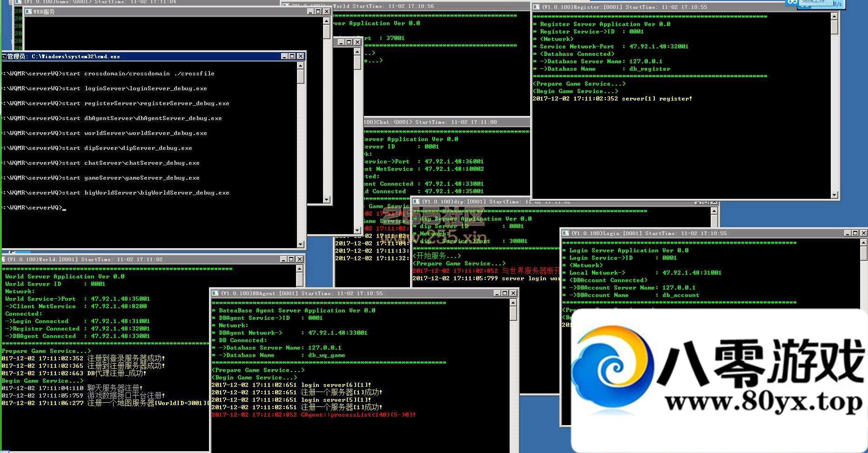Close the DBAgent server window
The width and height of the screenshot is (868, 453).
click(513, 293)
